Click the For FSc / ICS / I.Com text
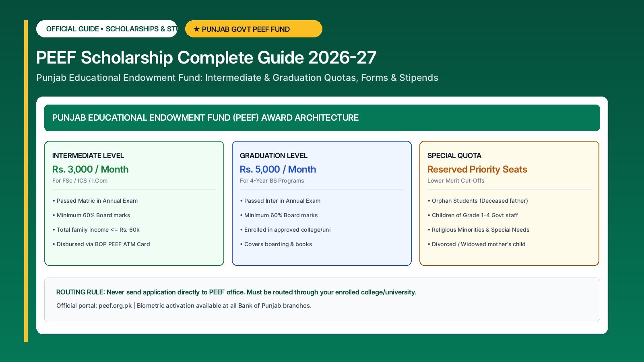 pyautogui.click(x=80, y=181)
